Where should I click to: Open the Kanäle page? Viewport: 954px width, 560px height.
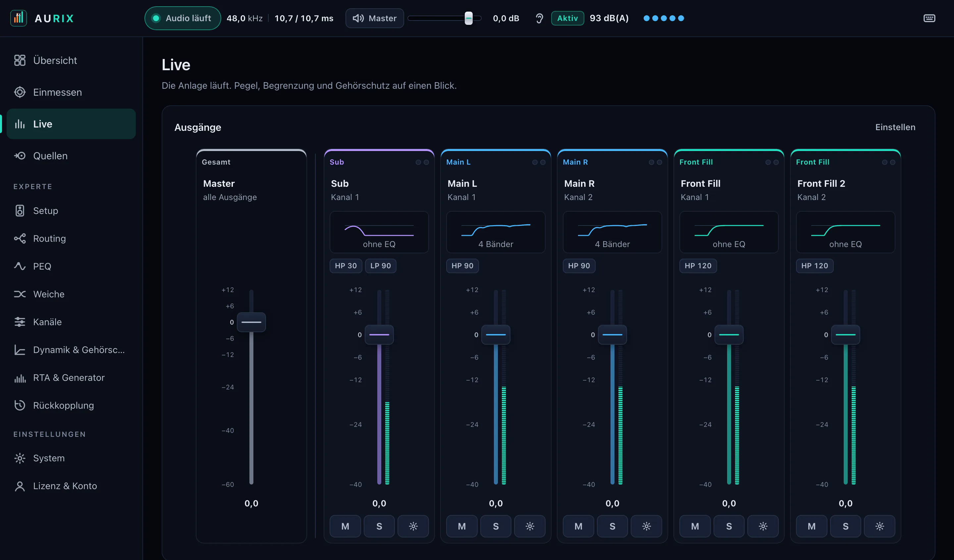71,322
